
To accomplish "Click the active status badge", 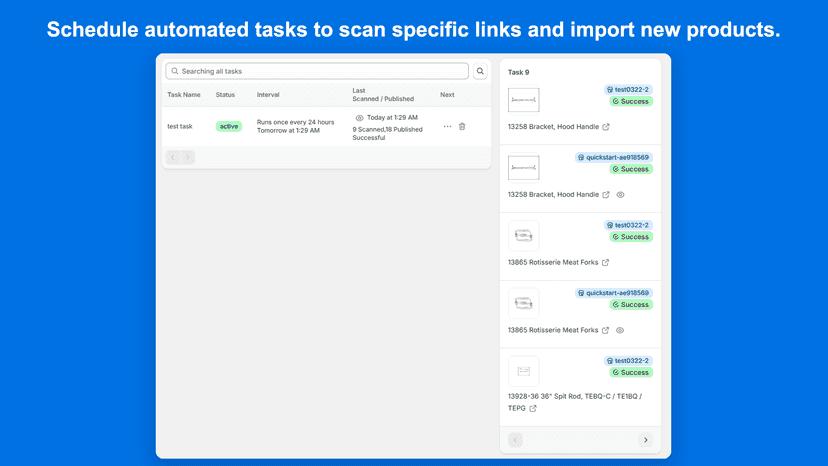I will [x=229, y=126].
